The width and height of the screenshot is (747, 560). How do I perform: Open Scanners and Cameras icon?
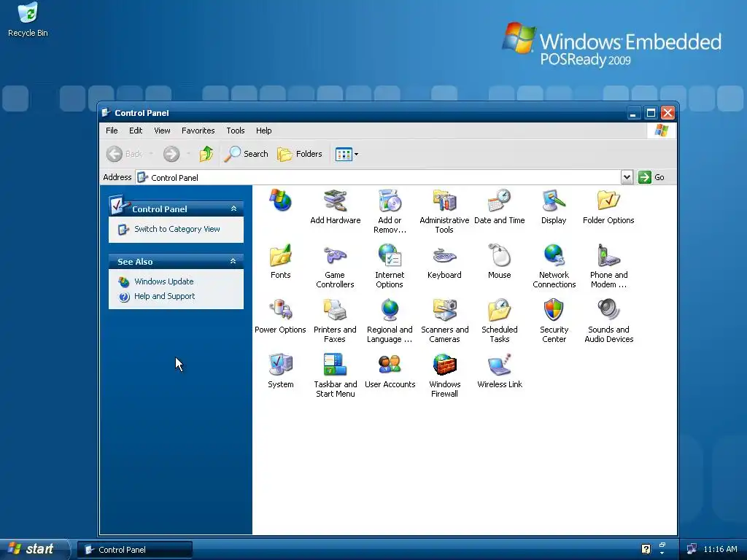point(444,311)
